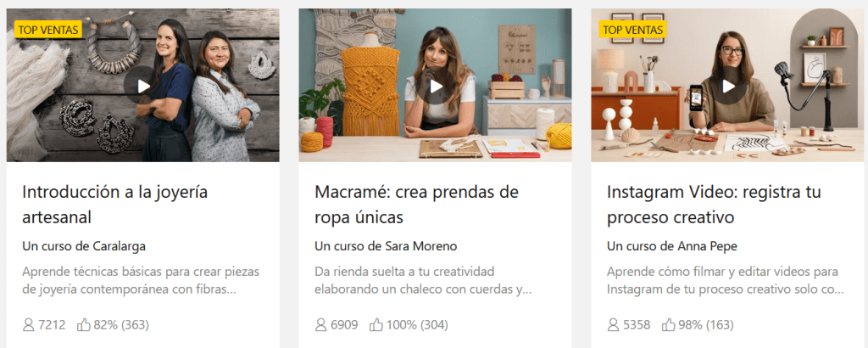Play the joyería artesanal course video

point(142,86)
